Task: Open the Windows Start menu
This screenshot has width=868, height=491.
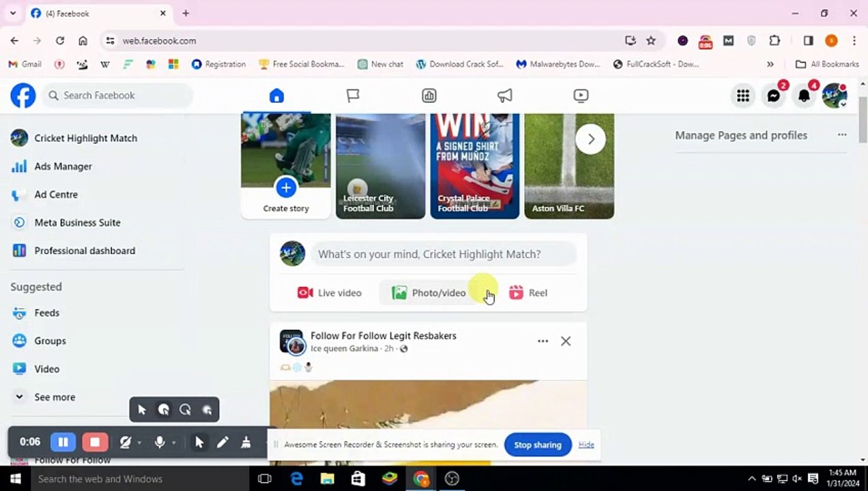Action: [15, 479]
